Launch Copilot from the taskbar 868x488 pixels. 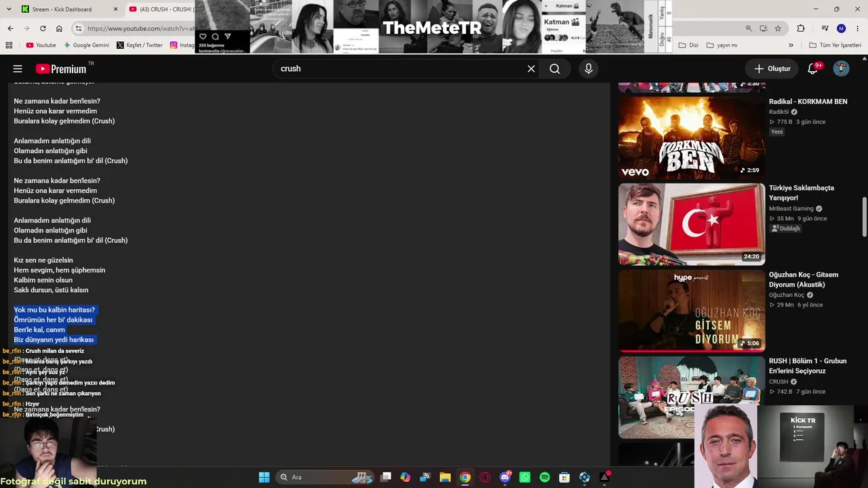click(406, 477)
